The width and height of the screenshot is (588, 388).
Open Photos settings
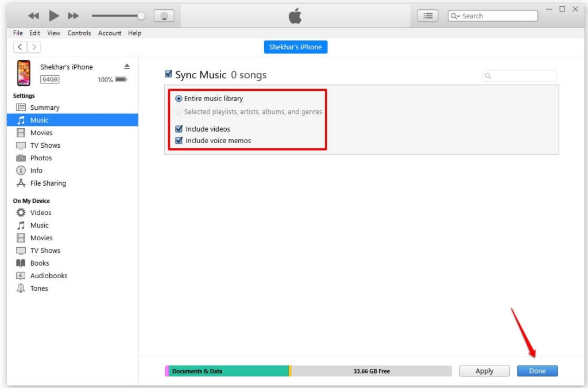[x=72, y=158]
